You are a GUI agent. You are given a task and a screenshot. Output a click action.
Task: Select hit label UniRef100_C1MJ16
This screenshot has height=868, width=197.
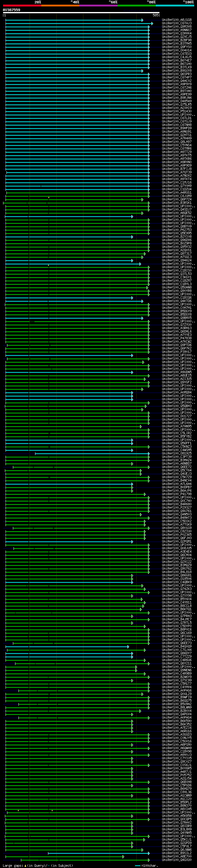(x=177, y=183)
